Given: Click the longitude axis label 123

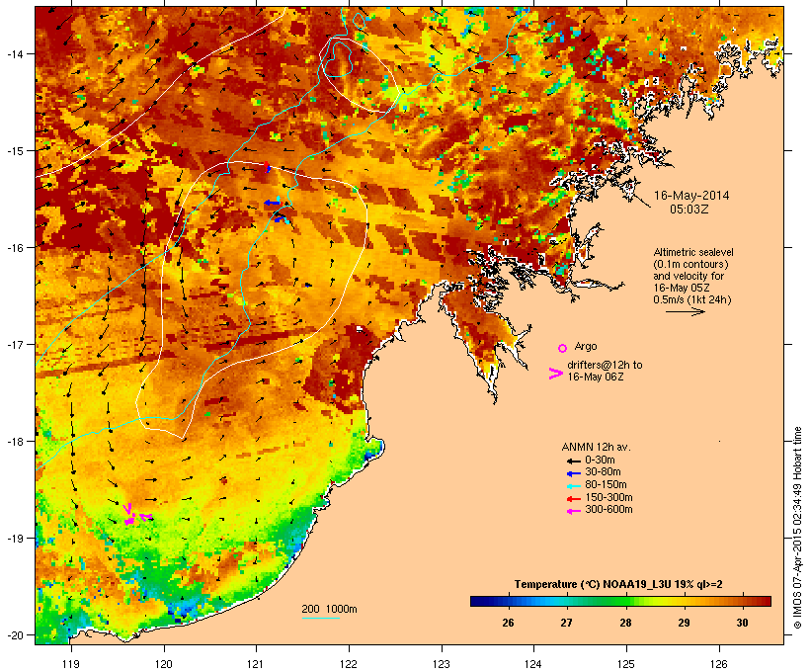Looking at the screenshot, I should [x=442, y=664].
